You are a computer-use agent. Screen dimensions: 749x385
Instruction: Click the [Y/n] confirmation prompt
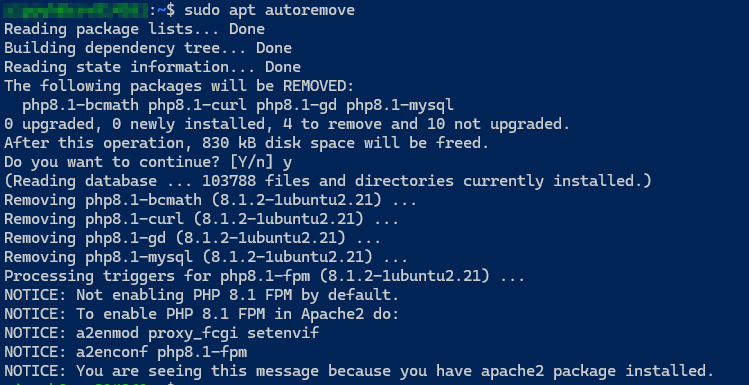252,162
